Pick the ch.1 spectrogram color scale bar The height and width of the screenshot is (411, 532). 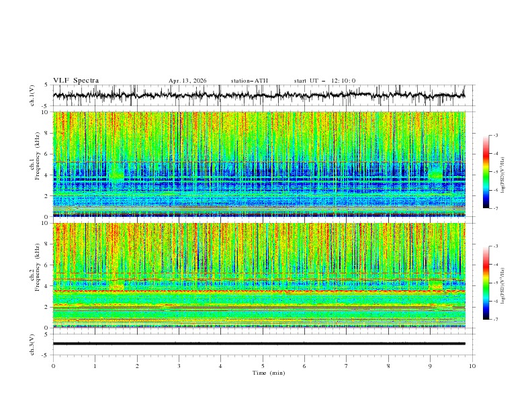pos(486,172)
